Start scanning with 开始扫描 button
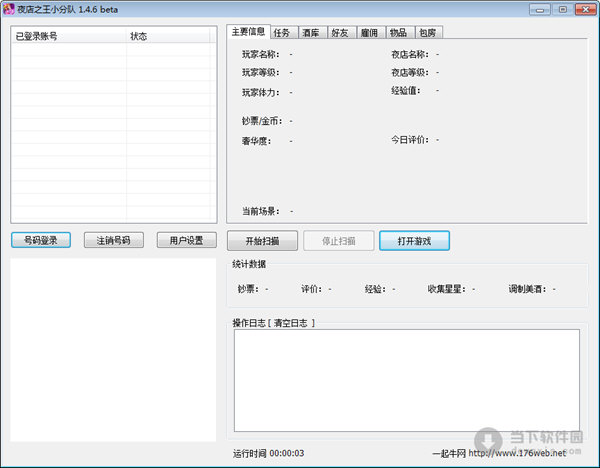 (262, 241)
